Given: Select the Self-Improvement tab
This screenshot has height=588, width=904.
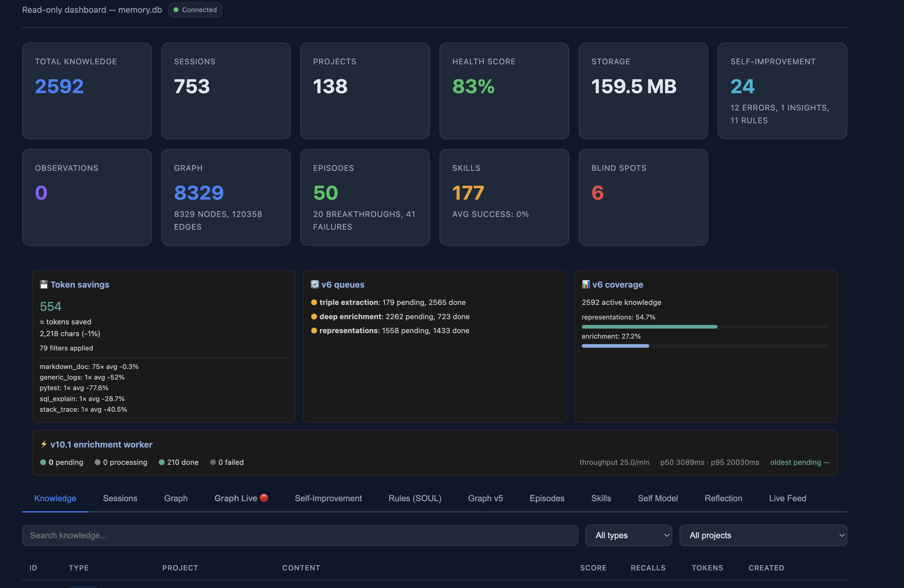Looking at the screenshot, I should (x=328, y=498).
